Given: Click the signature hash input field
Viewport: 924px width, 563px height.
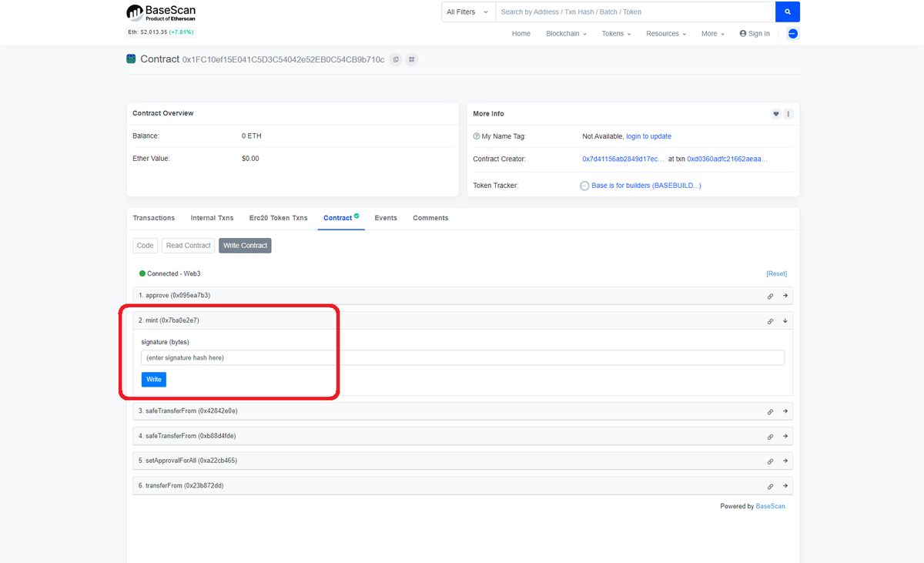Looking at the screenshot, I should pos(462,357).
